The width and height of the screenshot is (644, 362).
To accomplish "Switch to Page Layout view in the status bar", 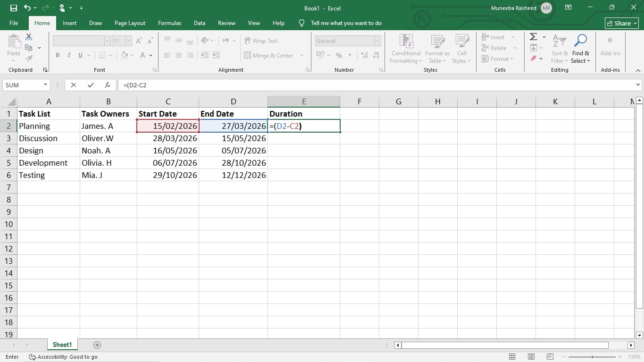I will (x=531, y=357).
